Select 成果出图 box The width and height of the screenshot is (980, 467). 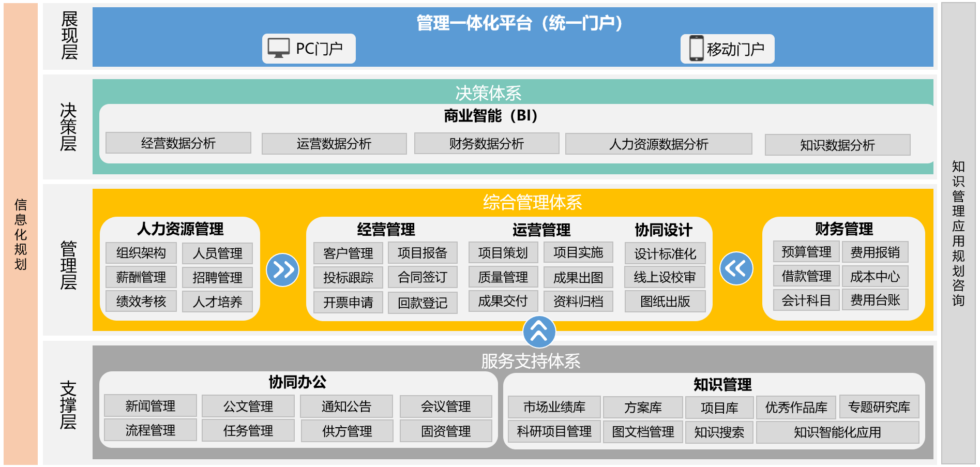click(578, 278)
